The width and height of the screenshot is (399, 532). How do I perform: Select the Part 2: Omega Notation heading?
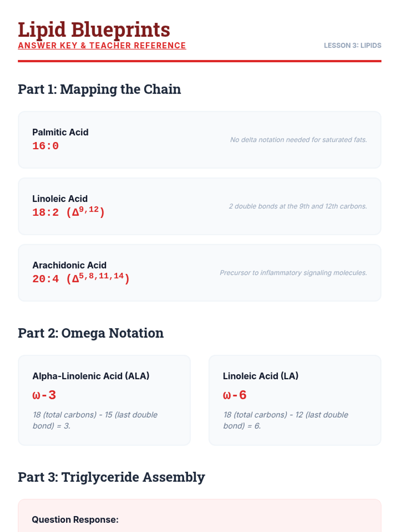pyautogui.click(x=91, y=333)
